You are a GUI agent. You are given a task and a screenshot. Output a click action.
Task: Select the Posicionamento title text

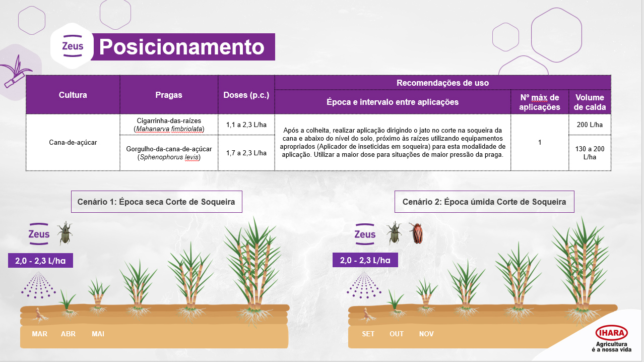(182, 47)
